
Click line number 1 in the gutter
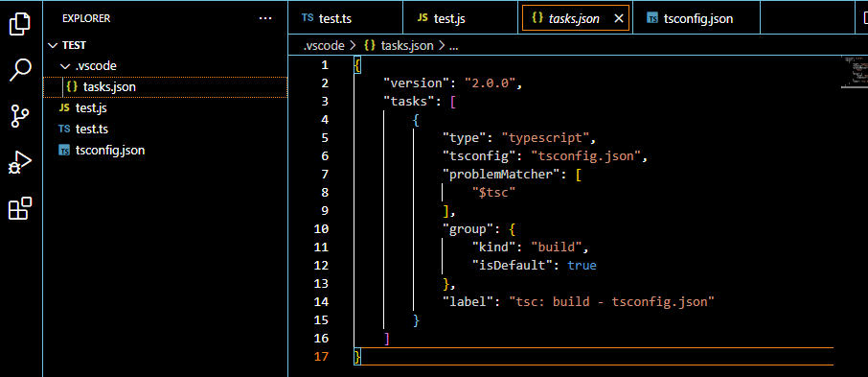[x=325, y=65]
